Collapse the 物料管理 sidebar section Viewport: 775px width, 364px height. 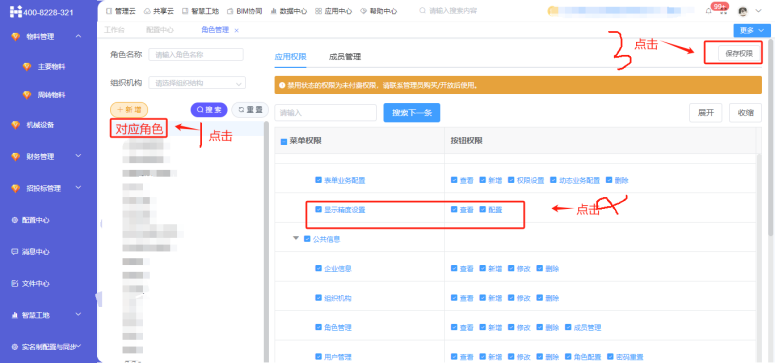point(78,36)
